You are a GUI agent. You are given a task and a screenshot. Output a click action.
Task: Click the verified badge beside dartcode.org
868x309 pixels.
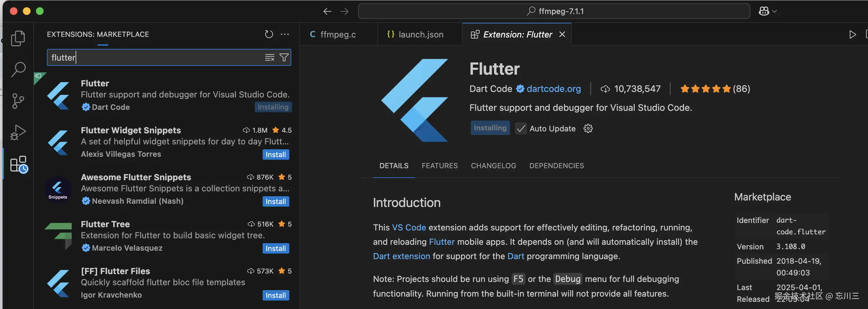tap(520, 89)
